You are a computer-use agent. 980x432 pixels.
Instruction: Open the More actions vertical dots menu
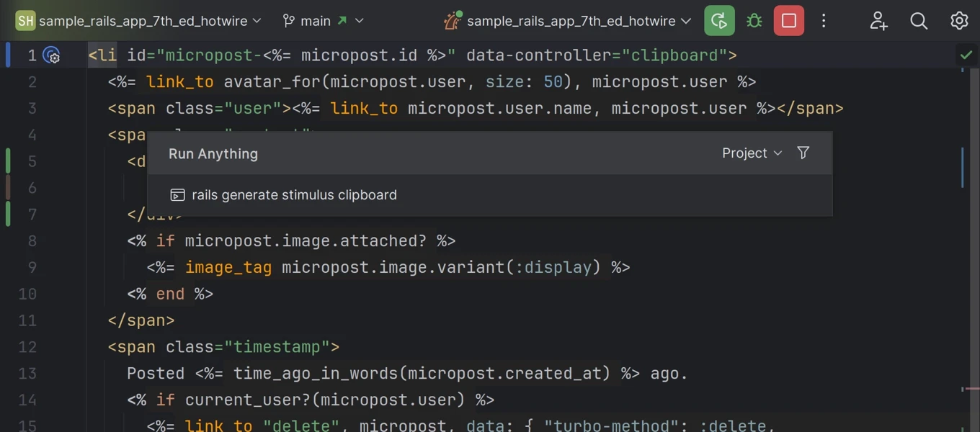pos(824,21)
